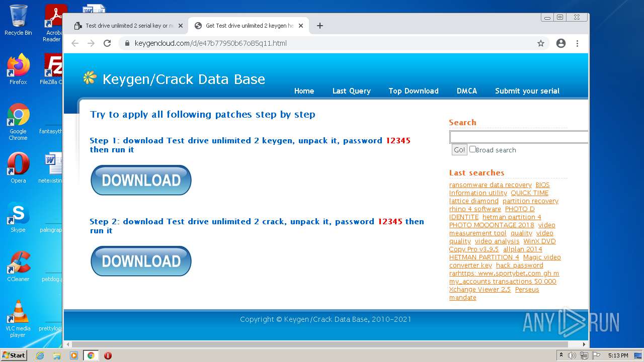Click the Action Center flag tray icon
This screenshot has height=362, width=644.
pos(596,355)
